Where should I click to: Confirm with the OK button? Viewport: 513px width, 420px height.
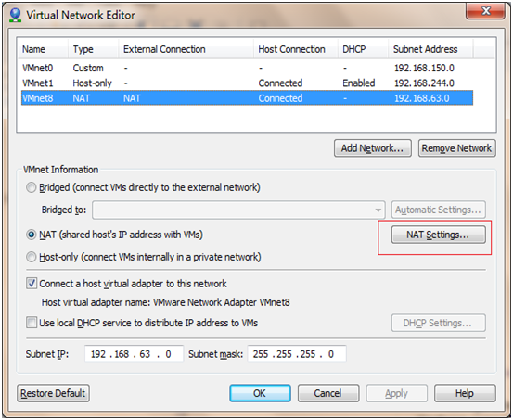pyautogui.click(x=260, y=393)
